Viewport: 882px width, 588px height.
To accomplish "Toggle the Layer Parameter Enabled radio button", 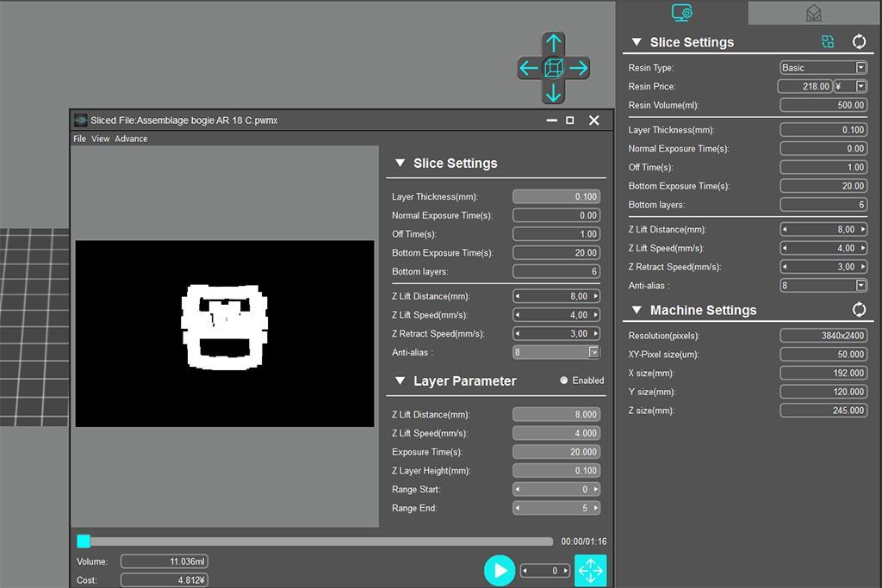I will tap(563, 381).
